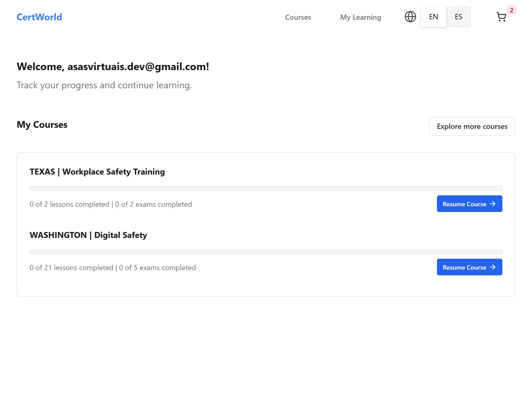
Task: Click arrow icon on Washington Resume Course
Action: [x=493, y=267]
